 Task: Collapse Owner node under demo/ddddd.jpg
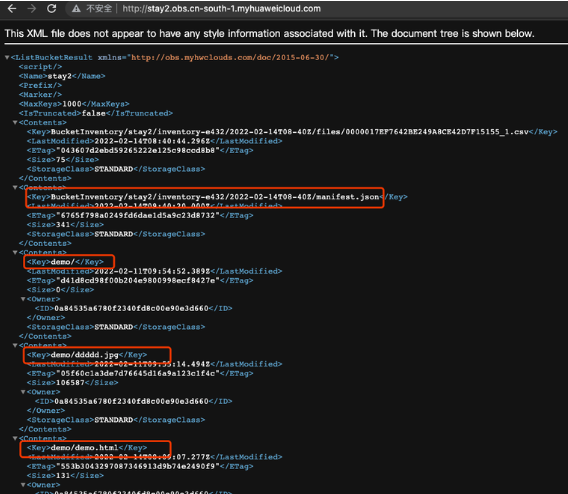pos(23,392)
